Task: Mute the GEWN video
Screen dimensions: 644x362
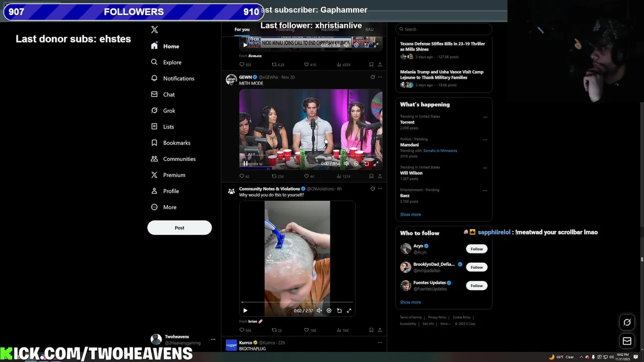Action: pos(346,163)
